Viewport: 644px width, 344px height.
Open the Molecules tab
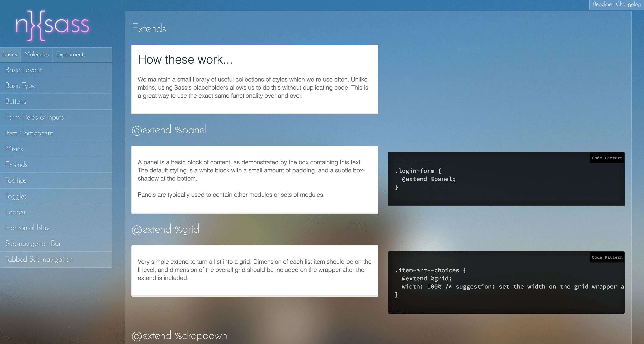(x=36, y=54)
